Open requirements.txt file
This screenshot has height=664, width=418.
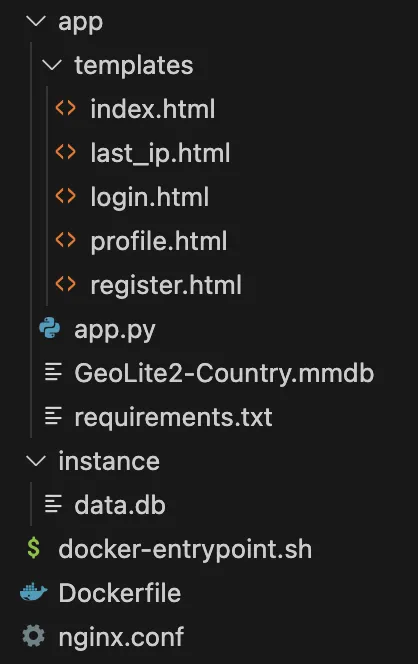tap(173, 418)
